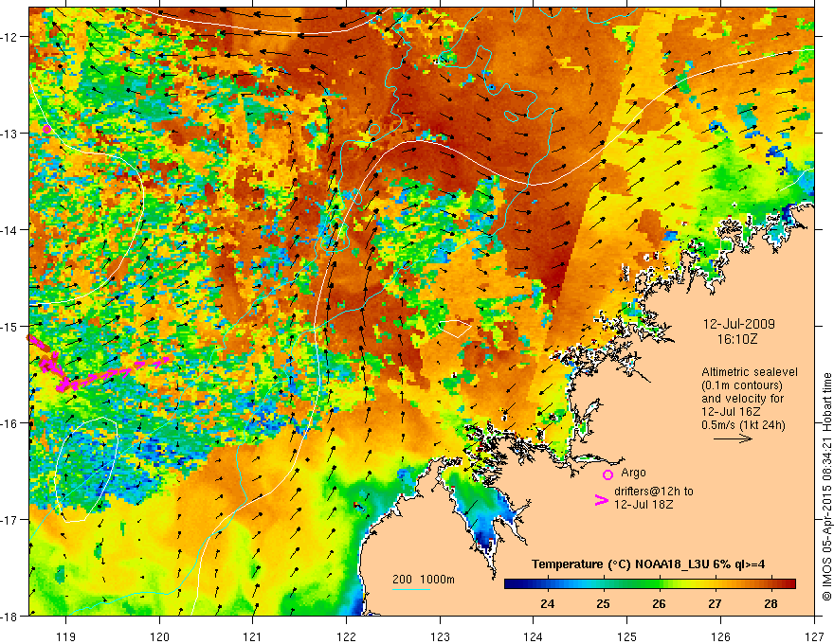Screen dimensions: 834x644
Task: Click the 'Temperature (°C) NOAA18_L3U 6% ql>=4' title
Action: click(648, 564)
